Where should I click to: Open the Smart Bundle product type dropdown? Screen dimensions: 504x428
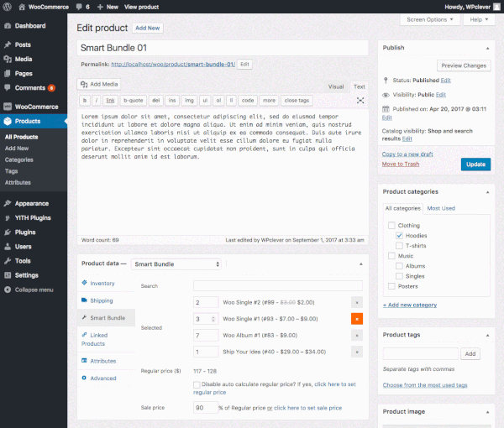[176, 264]
